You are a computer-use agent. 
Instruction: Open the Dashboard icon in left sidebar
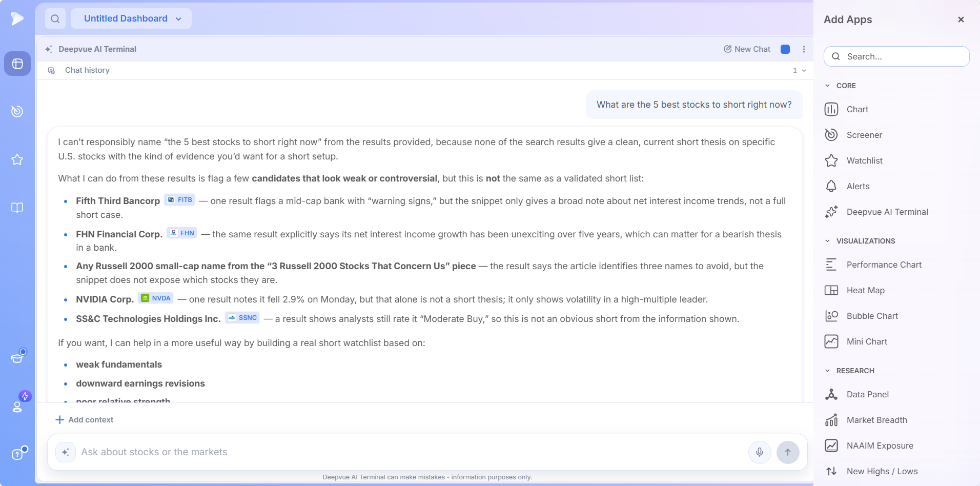17,64
